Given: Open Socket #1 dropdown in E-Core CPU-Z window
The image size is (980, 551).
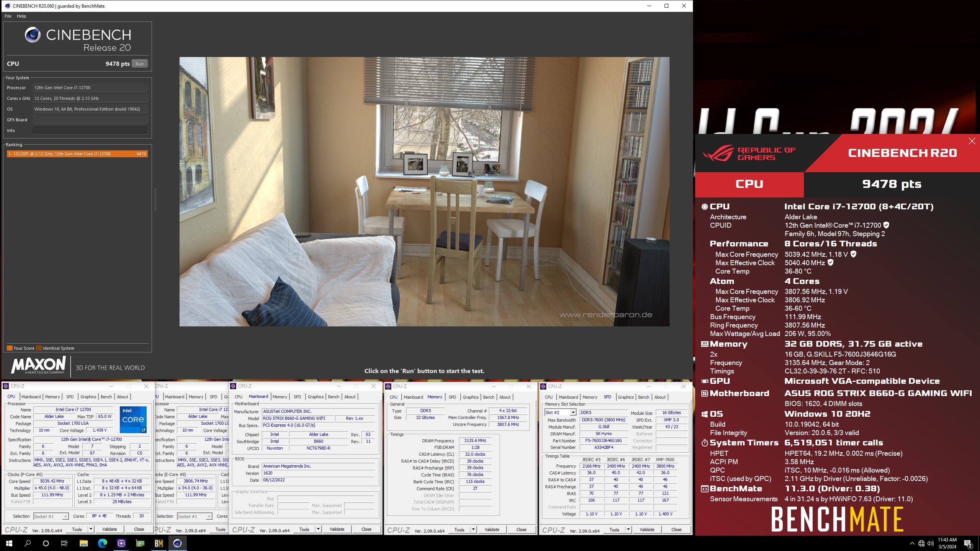Looking at the screenshot, I should tap(209, 517).
